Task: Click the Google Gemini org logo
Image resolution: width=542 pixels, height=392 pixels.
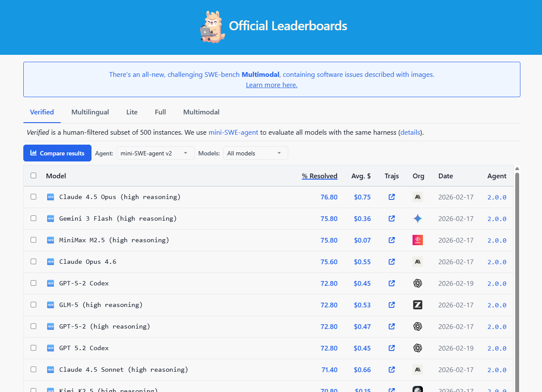Action: [418, 218]
